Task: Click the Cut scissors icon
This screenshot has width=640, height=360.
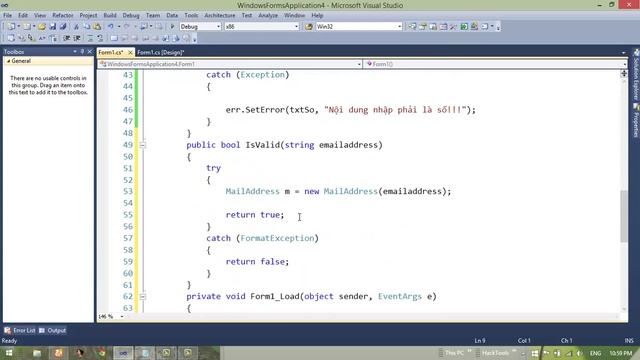Action: pyautogui.click(x=76, y=27)
